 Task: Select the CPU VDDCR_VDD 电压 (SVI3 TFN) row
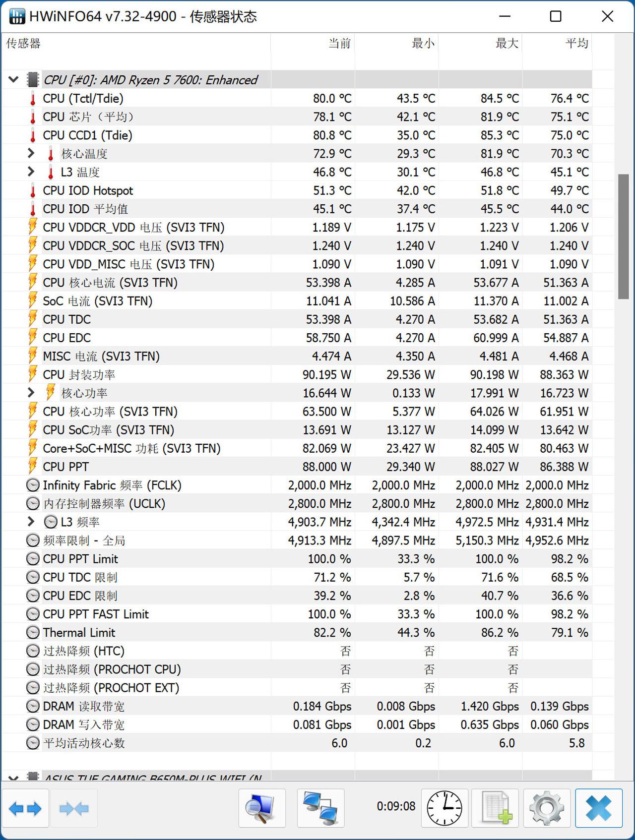(297, 228)
